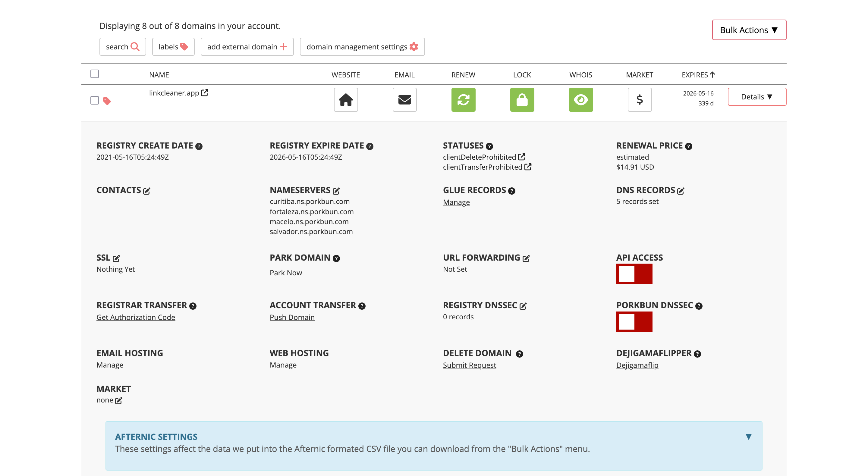This screenshot has width=868, height=476.
Task: Click the DNS Records edit icon
Action: coord(681,191)
